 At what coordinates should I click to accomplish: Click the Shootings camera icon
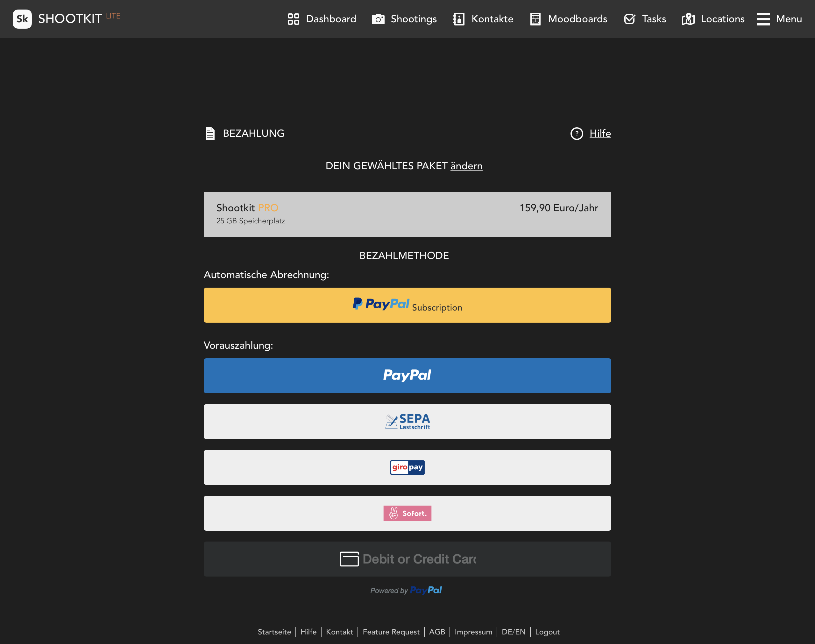378,18
